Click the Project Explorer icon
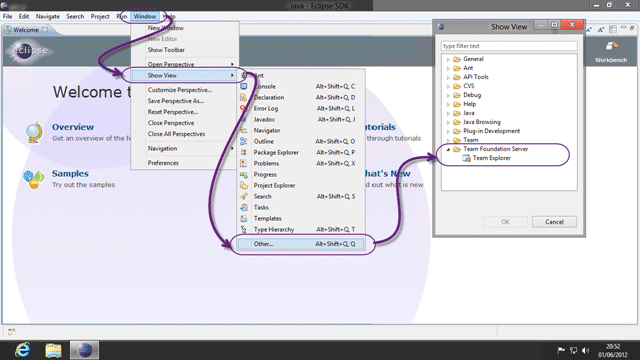 pyautogui.click(x=244, y=185)
